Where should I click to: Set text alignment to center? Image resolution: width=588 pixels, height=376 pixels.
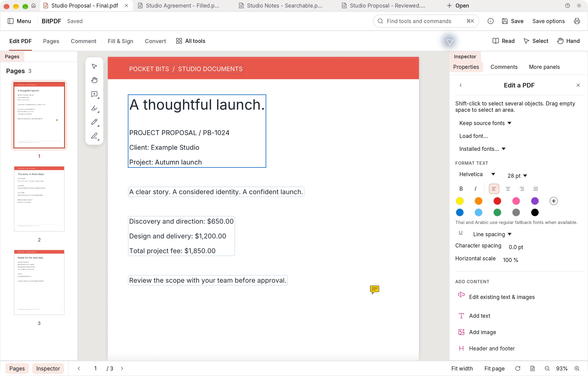click(x=508, y=189)
